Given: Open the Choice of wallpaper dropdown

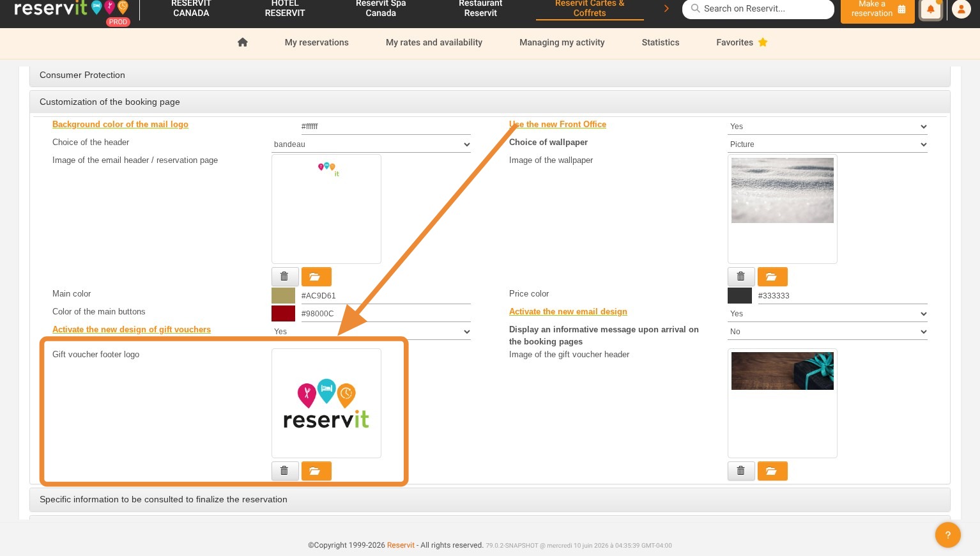Looking at the screenshot, I should coord(827,144).
